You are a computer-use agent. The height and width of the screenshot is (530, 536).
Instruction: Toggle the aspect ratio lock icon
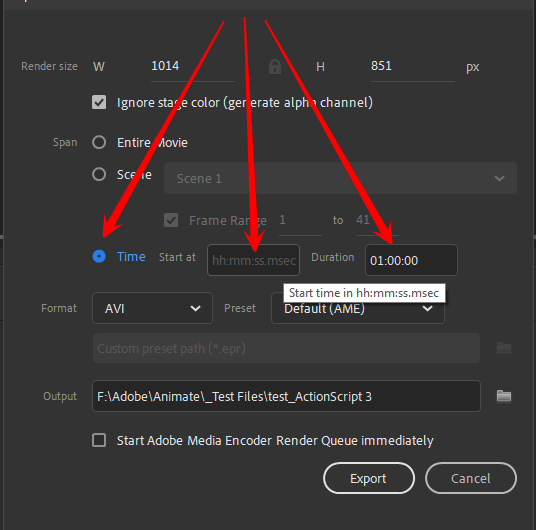click(x=275, y=66)
